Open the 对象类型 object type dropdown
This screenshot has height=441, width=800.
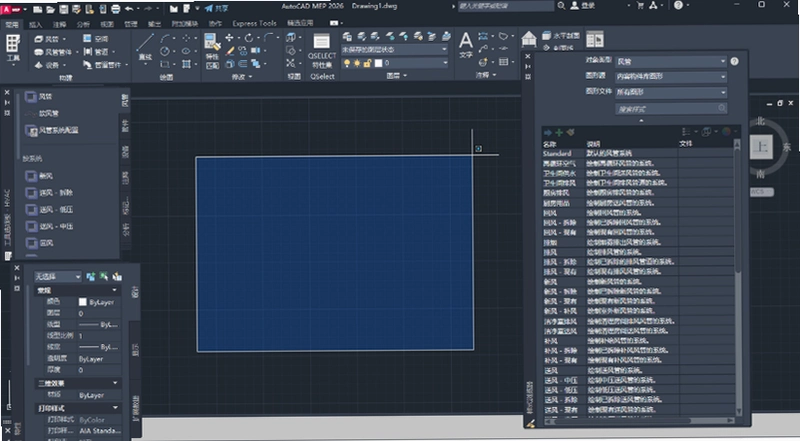(671, 61)
